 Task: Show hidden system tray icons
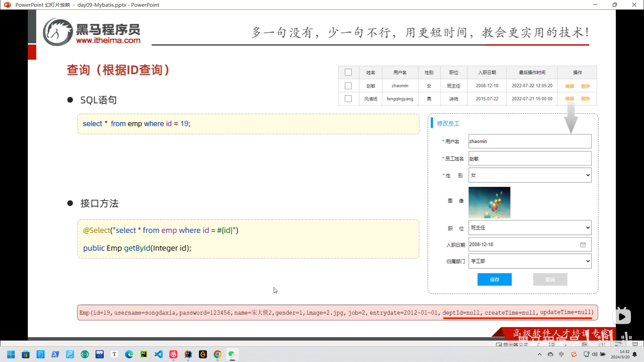point(539,354)
